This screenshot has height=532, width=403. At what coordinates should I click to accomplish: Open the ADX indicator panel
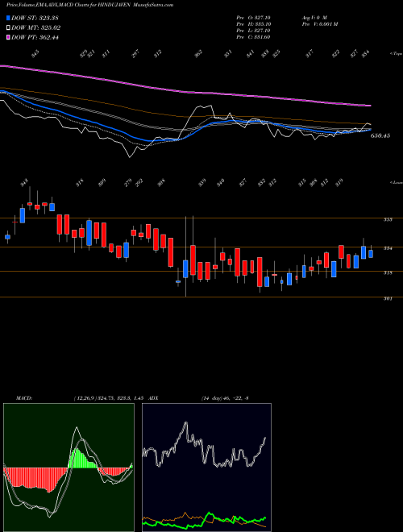pyautogui.click(x=206, y=468)
